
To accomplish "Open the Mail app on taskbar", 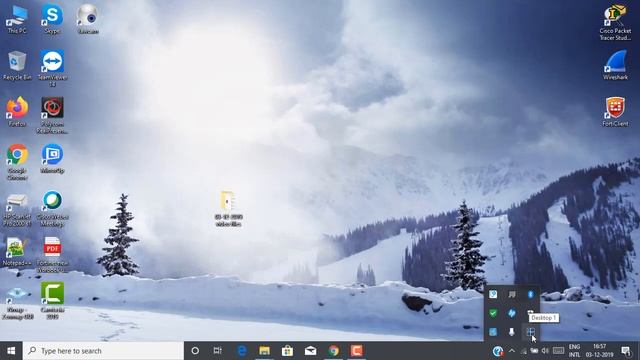I will (311, 351).
